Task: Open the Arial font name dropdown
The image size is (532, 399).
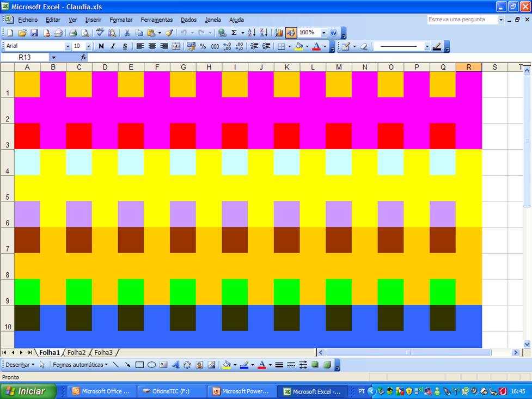Action: pyautogui.click(x=68, y=46)
